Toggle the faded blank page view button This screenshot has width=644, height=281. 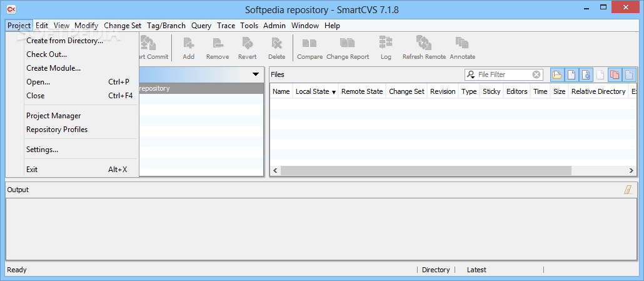pos(600,74)
